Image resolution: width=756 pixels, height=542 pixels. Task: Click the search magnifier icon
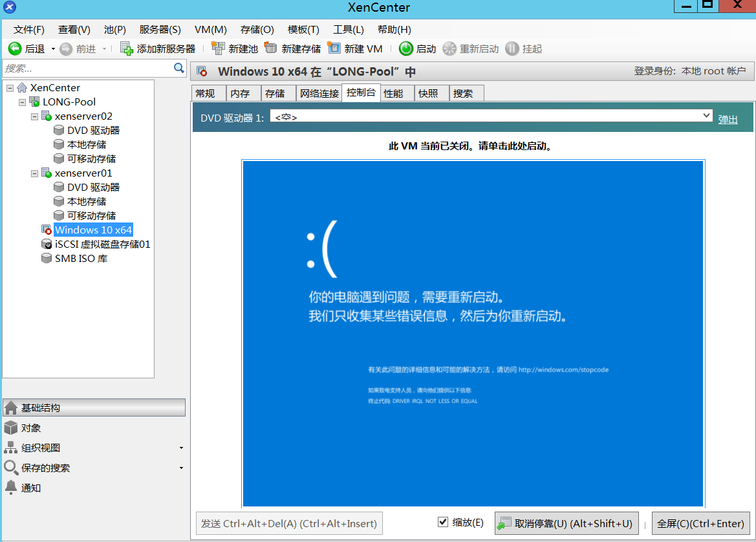(x=179, y=68)
